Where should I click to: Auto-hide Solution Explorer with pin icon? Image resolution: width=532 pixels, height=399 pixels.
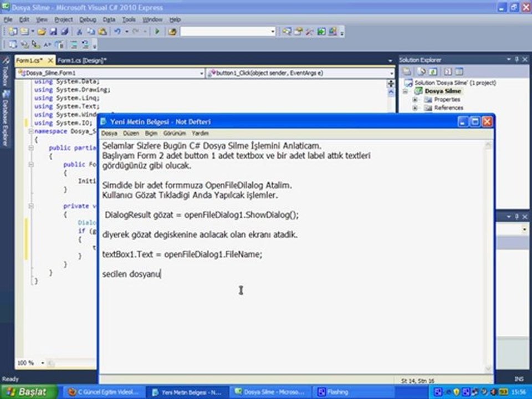(x=516, y=59)
